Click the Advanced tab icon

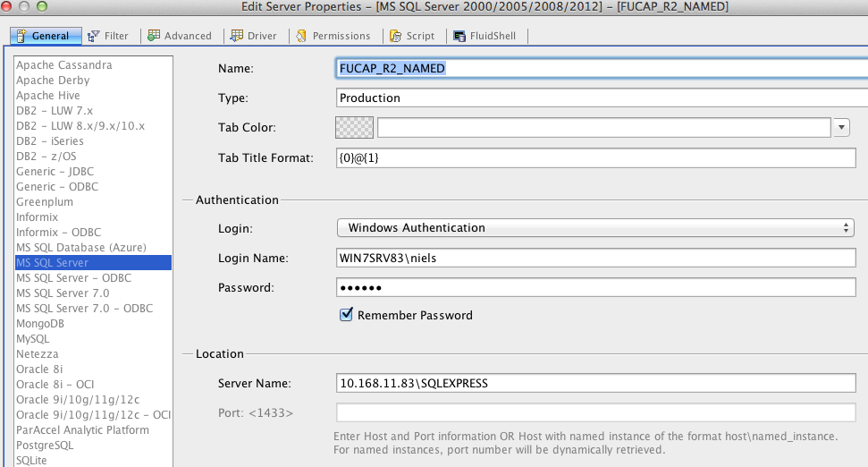[154, 36]
